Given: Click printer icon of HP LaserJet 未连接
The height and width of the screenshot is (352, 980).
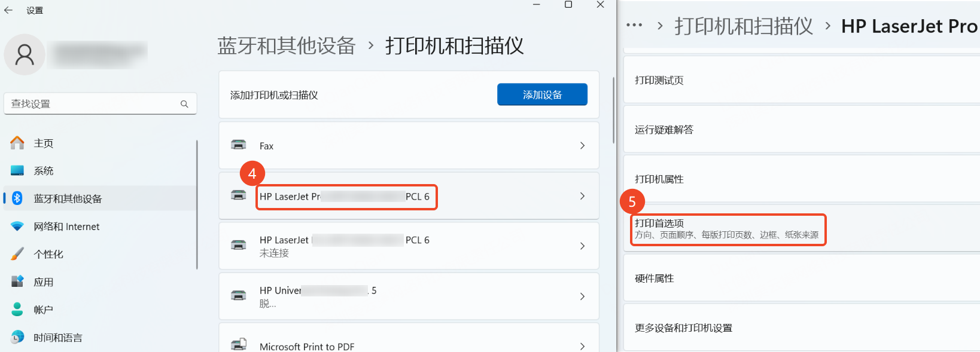Looking at the screenshot, I should click(239, 246).
